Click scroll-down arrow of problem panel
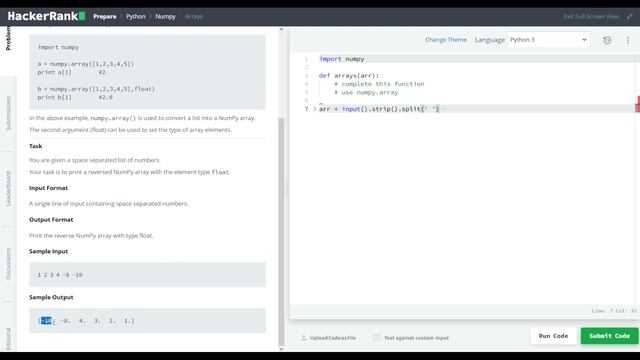Image resolution: width=640 pixels, height=360 pixels. pyautogui.click(x=281, y=349)
